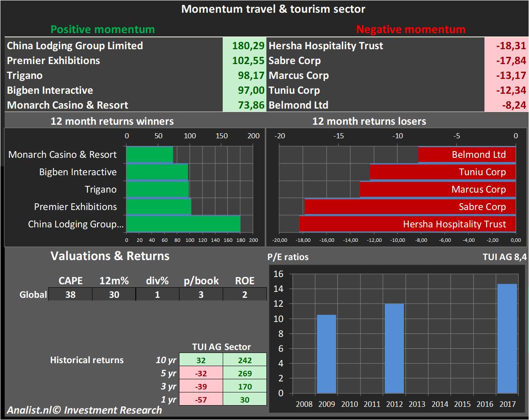The width and height of the screenshot is (529, 420).
Task: Click the 2017 P/E ratio bar
Action: click(507, 339)
